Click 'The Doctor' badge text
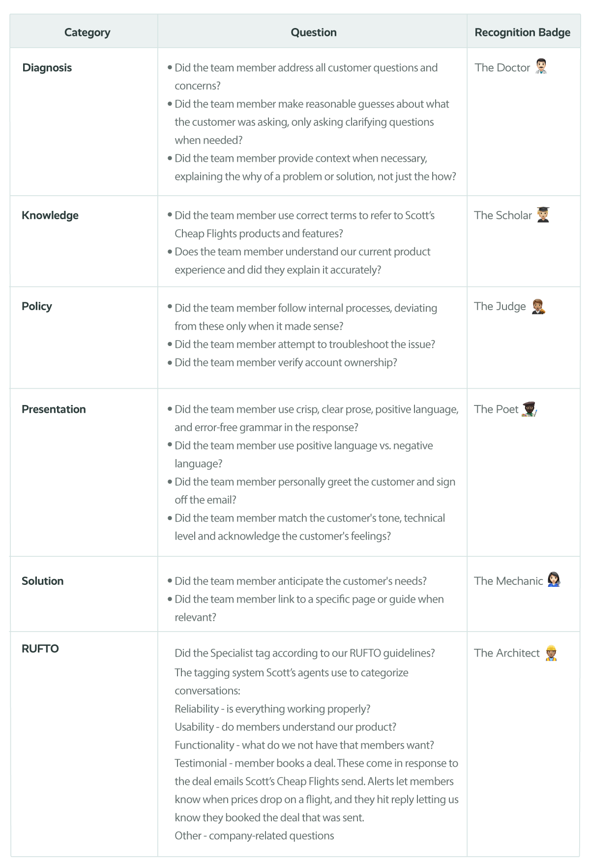Screen dimensions: 590x868 502,68
